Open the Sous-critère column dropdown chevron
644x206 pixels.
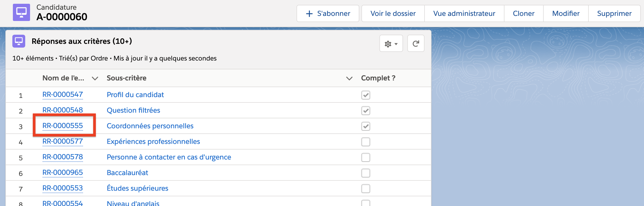(349, 78)
